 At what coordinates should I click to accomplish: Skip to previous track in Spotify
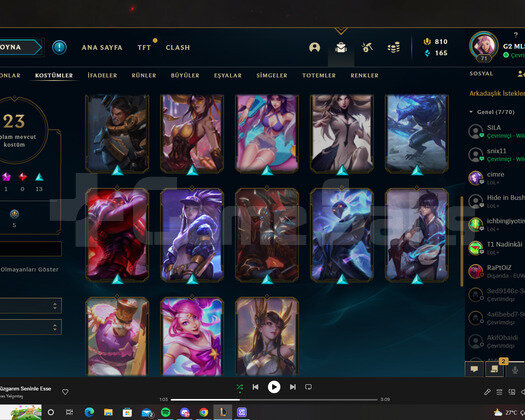coord(255,387)
